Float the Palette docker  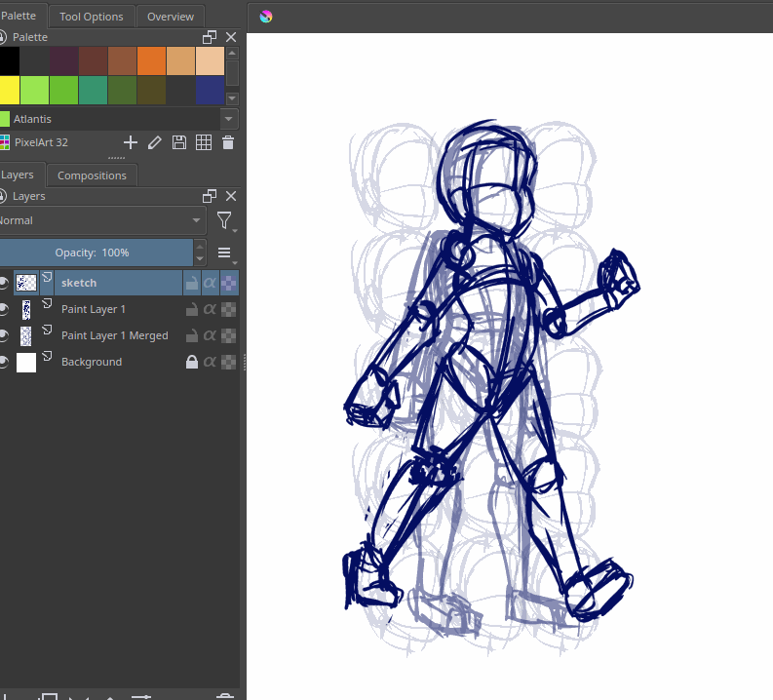(210, 37)
